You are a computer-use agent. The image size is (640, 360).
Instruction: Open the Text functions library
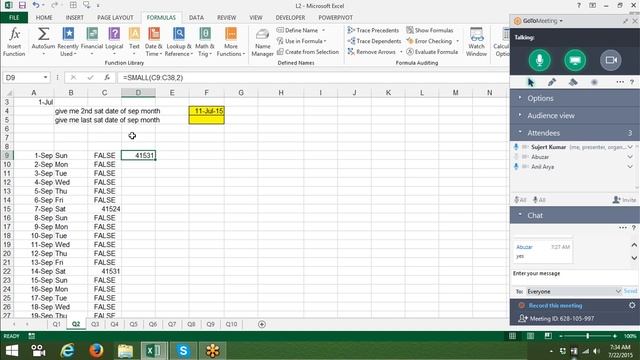point(134,42)
